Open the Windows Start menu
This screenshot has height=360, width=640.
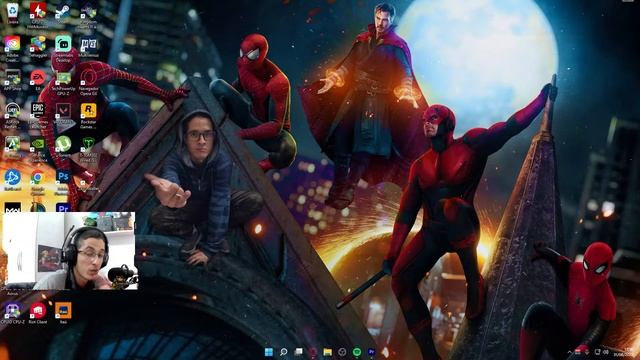click(x=269, y=352)
